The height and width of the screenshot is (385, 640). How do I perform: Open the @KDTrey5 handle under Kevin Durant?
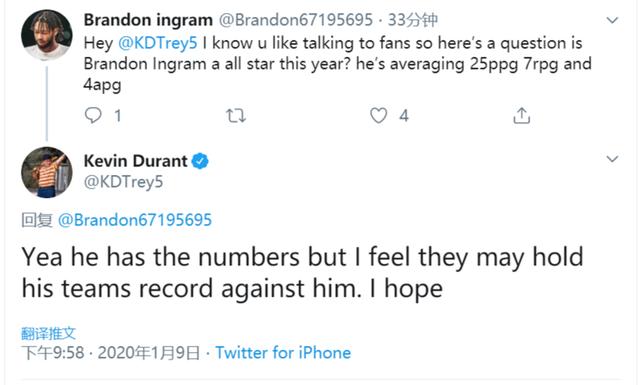click(123, 182)
